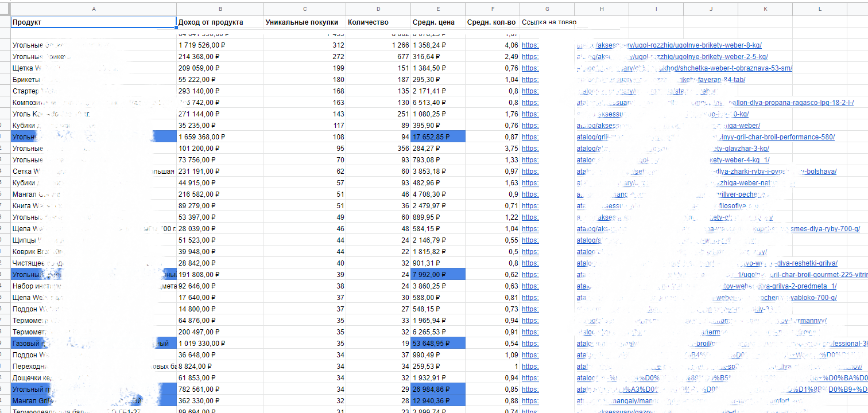Select price cell 6 513,40 ₽
The width and height of the screenshot is (868, 413).
tap(438, 103)
